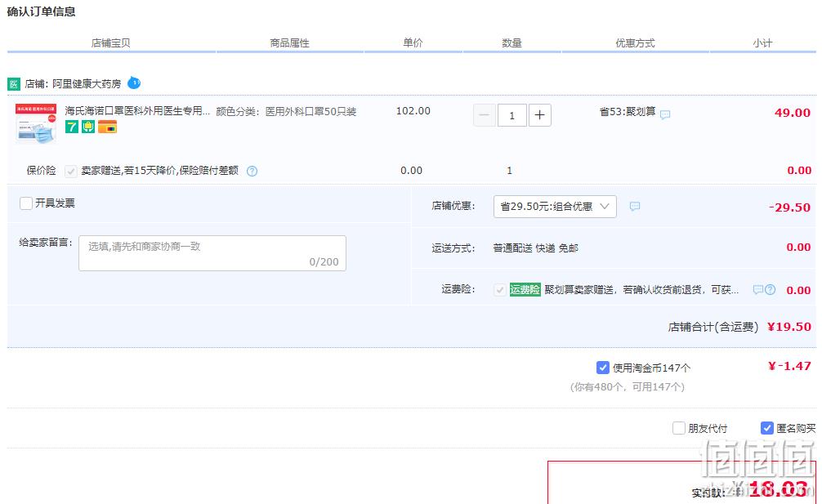Click the comment icon next to 省53:聚划算

(x=665, y=114)
